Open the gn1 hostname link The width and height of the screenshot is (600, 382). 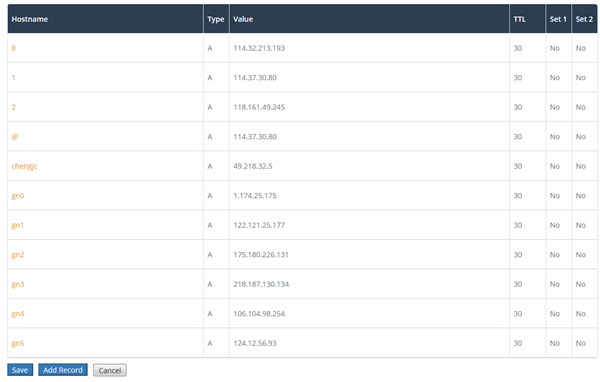(x=18, y=225)
